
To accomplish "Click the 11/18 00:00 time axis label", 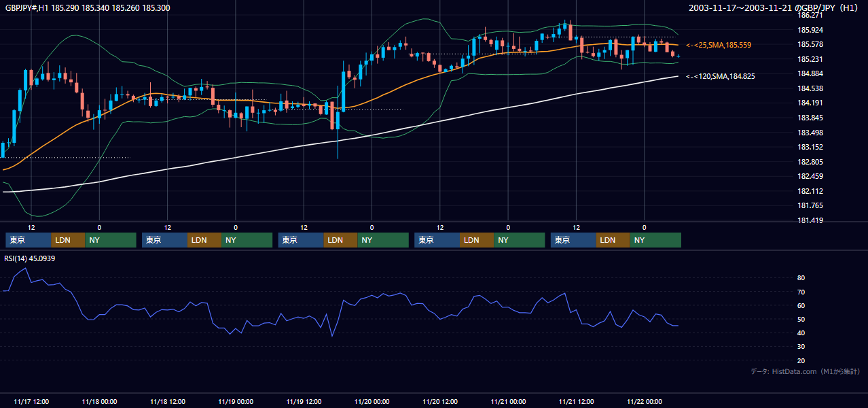I will pyautogui.click(x=99, y=402).
